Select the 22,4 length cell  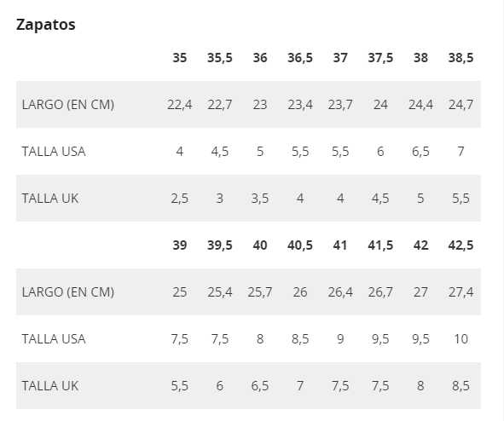(179, 105)
